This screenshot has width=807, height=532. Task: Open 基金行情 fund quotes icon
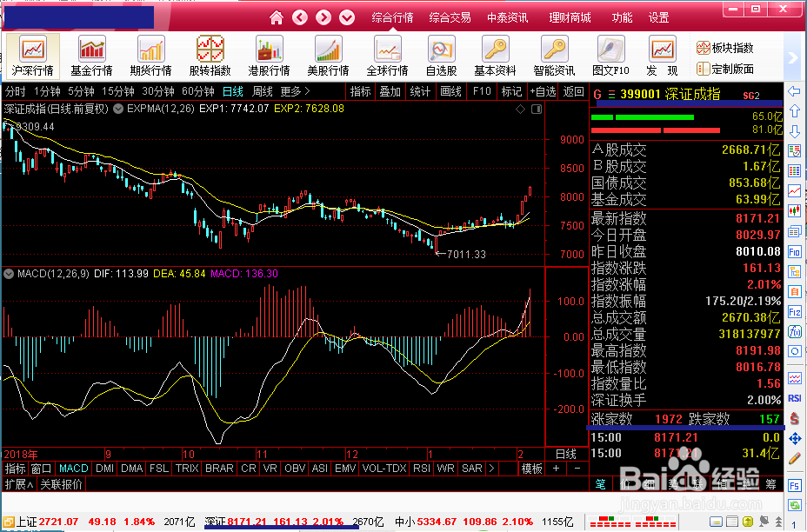91,56
